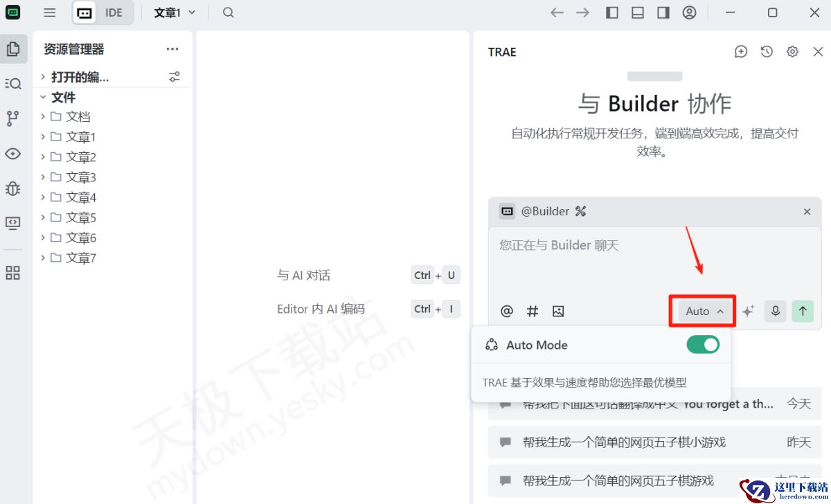Screen dimensions: 831x504
Task: Click the Builder agent avatar icon
Action: [x=508, y=211]
